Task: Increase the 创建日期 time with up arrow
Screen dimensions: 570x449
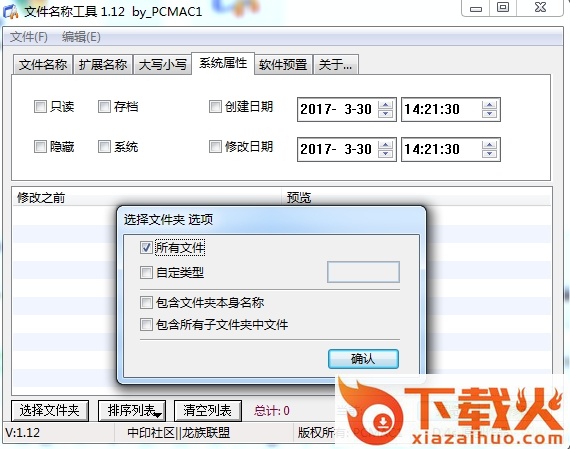Action: click(x=489, y=105)
